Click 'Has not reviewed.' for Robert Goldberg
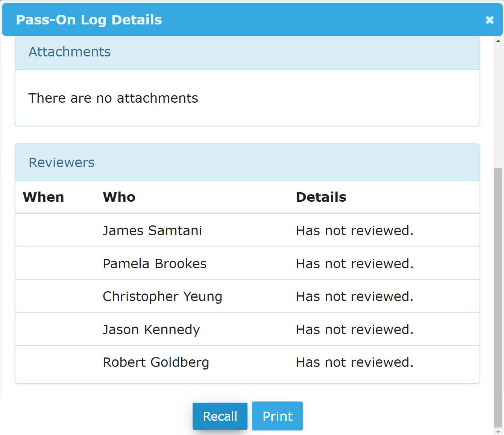Viewport: 504px width, 435px height. pos(355,362)
